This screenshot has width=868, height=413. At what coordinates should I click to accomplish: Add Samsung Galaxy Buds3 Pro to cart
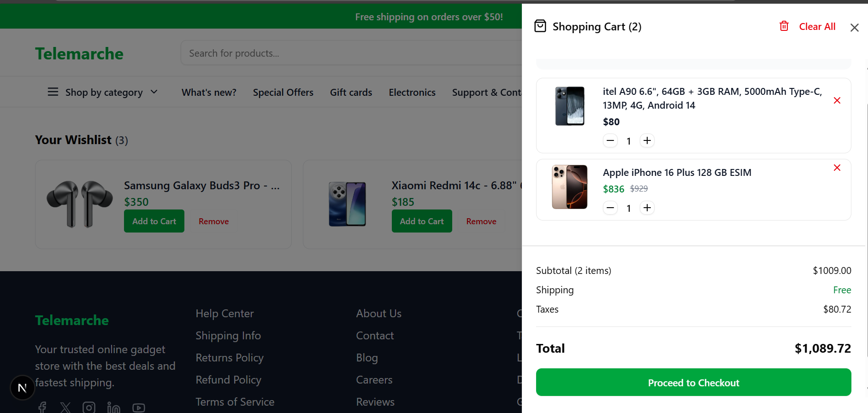154,221
